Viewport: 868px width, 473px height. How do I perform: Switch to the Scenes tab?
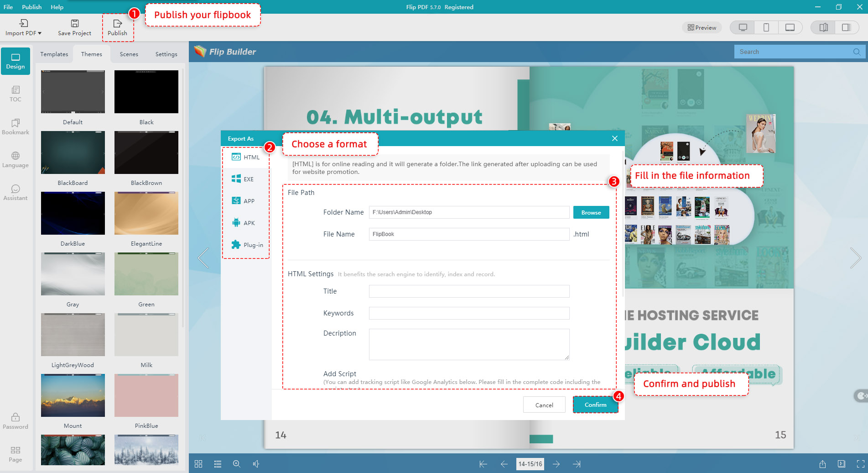click(129, 54)
